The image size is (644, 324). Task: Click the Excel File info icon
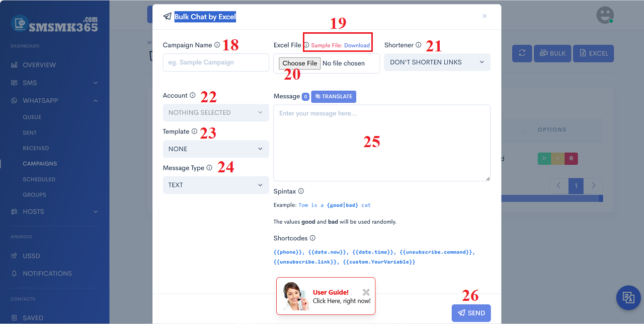click(306, 45)
